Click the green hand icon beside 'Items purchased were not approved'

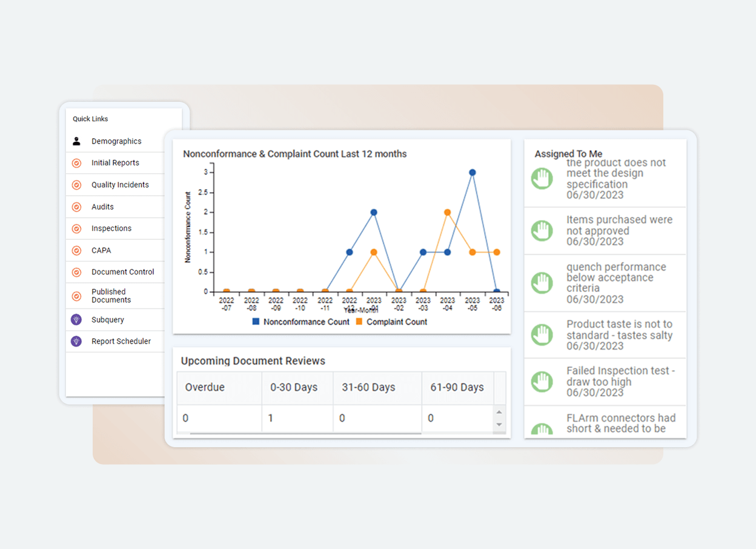[x=541, y=231]
